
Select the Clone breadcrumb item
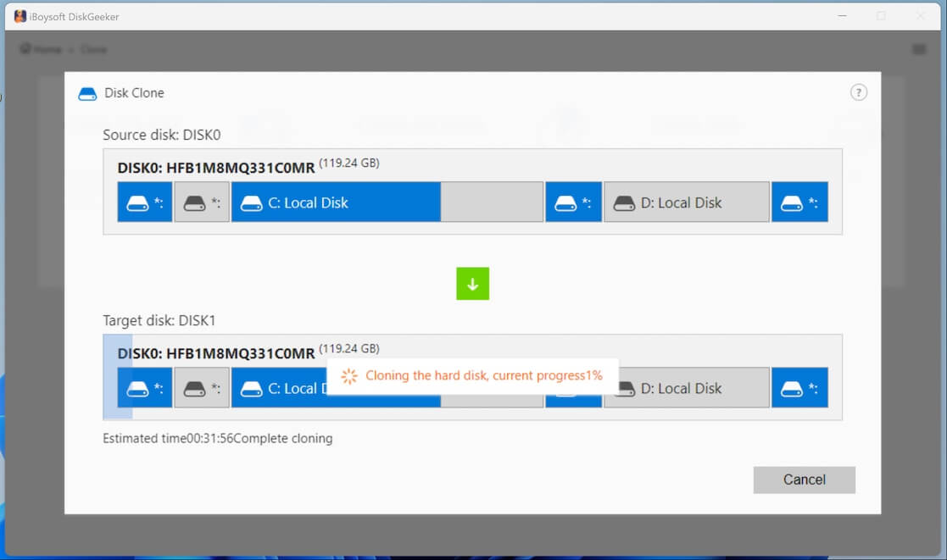94,49
